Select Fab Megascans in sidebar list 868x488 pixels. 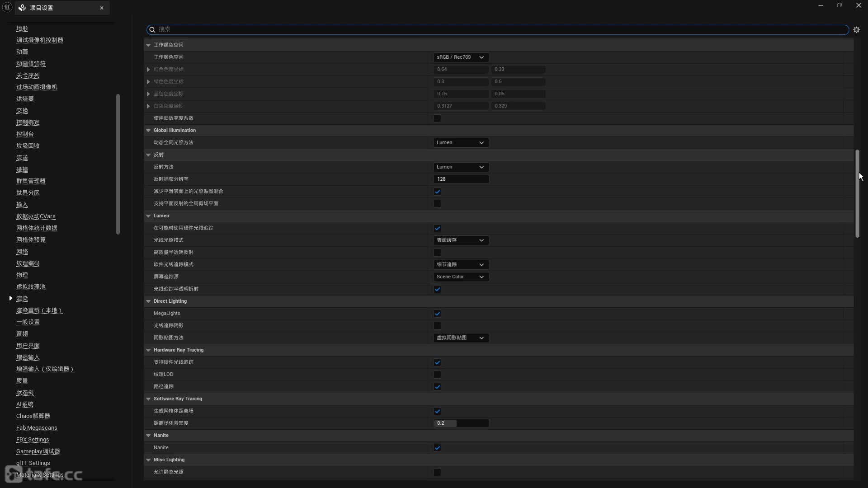(37, 428)
